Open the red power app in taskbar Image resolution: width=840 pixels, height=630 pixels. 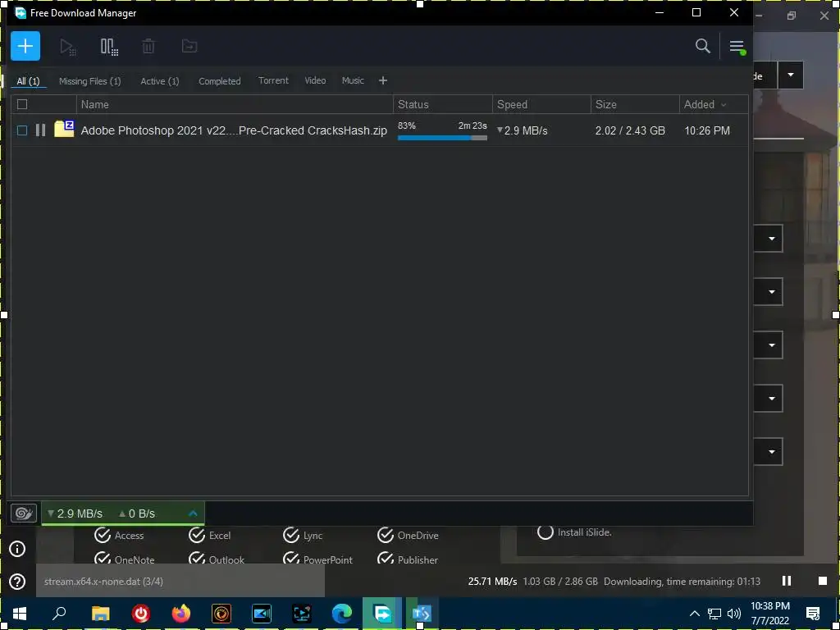click(x=141, y=614)
